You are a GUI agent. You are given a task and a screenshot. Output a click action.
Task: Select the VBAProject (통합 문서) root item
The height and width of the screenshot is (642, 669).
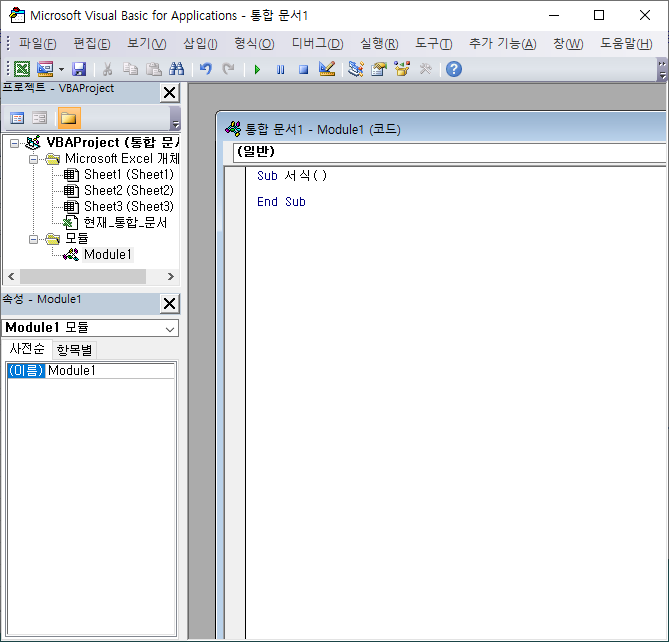click(113, 142)
